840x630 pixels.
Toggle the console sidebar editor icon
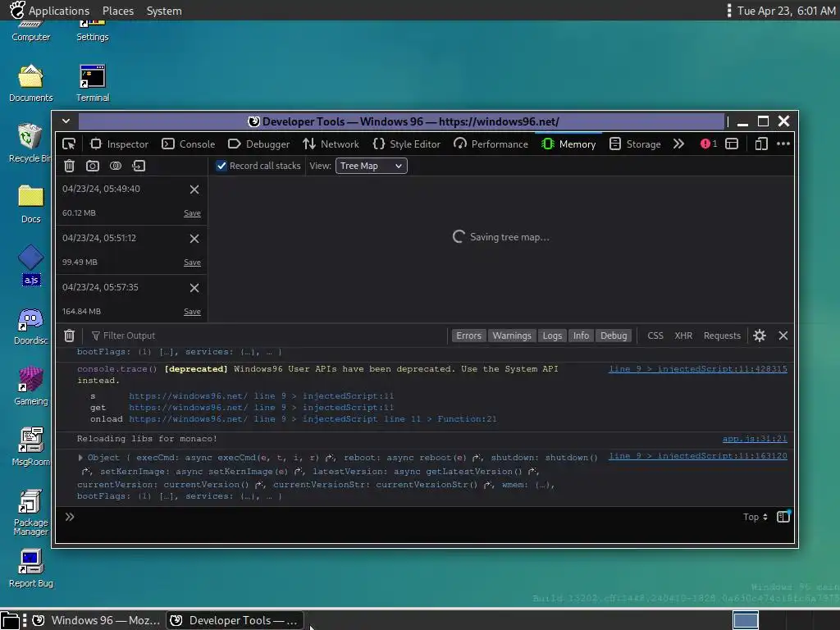click(x=783, y=517)
